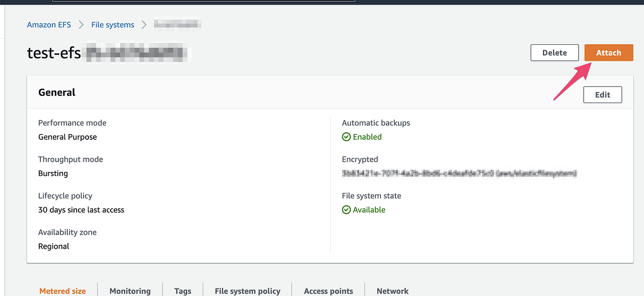Switch to the Monitoring tab
The height and width of the screenshot is (296, 644).
pyautogui.click(x=129, y=291)
